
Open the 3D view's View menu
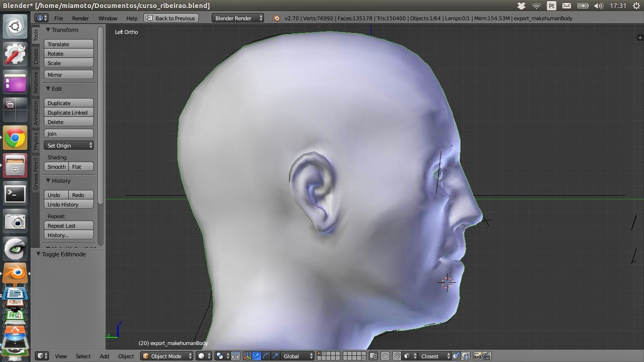(61, 356)
